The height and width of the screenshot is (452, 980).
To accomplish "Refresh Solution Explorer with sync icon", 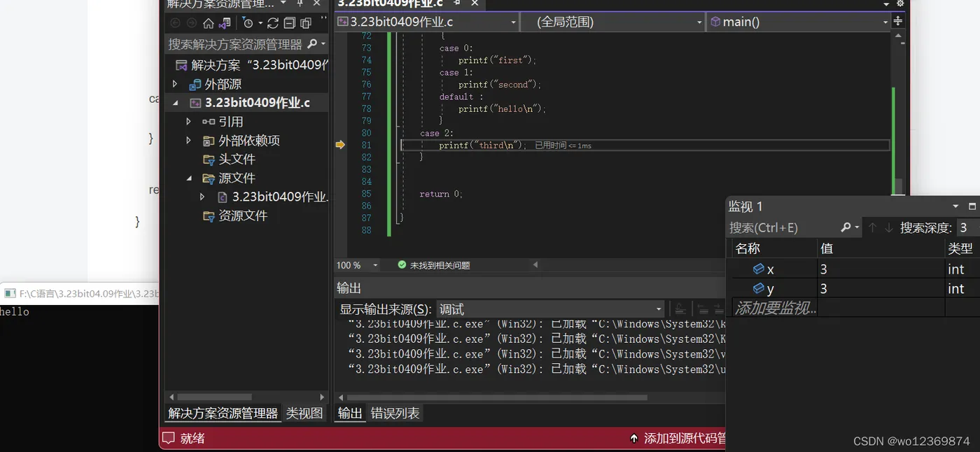I will pos(273,23).
